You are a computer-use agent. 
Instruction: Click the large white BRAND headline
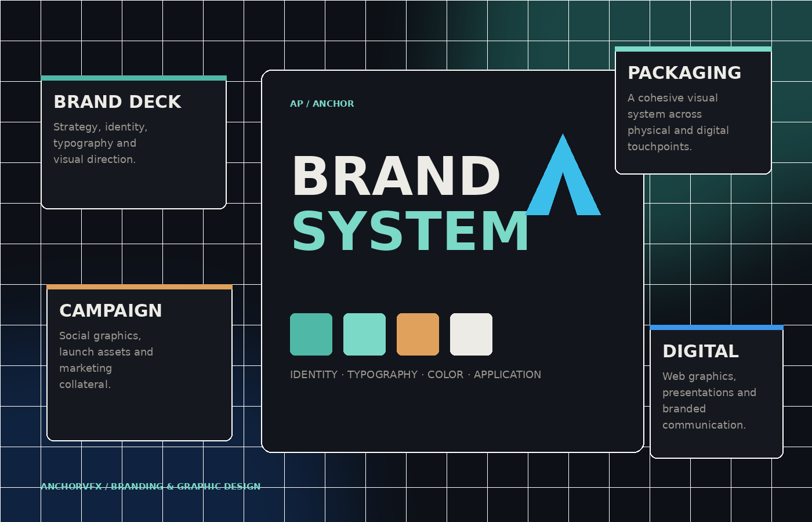pos(396,176)
